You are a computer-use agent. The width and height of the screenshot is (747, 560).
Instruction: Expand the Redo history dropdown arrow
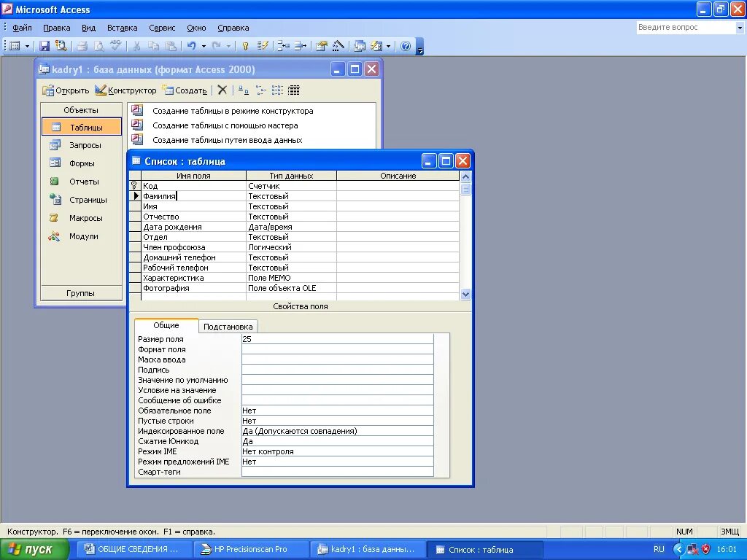pyautogui.click(x=228, y=46)
